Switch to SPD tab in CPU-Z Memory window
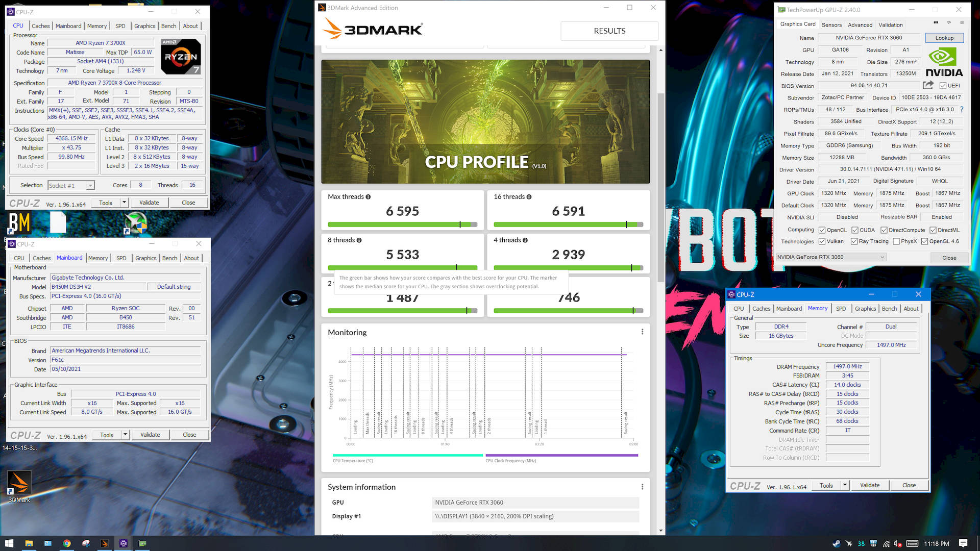Screen dimensions: 980x551 click(x=841, y=309)
